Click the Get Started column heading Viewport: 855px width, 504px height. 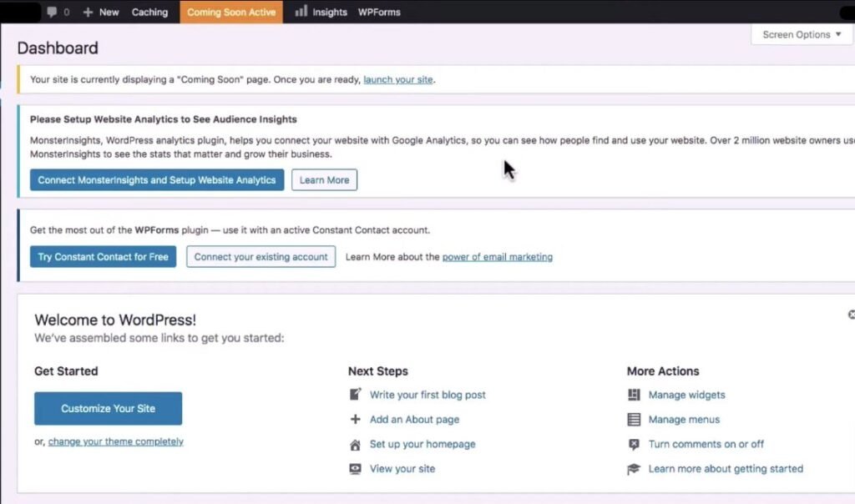(x=66, y=371)
